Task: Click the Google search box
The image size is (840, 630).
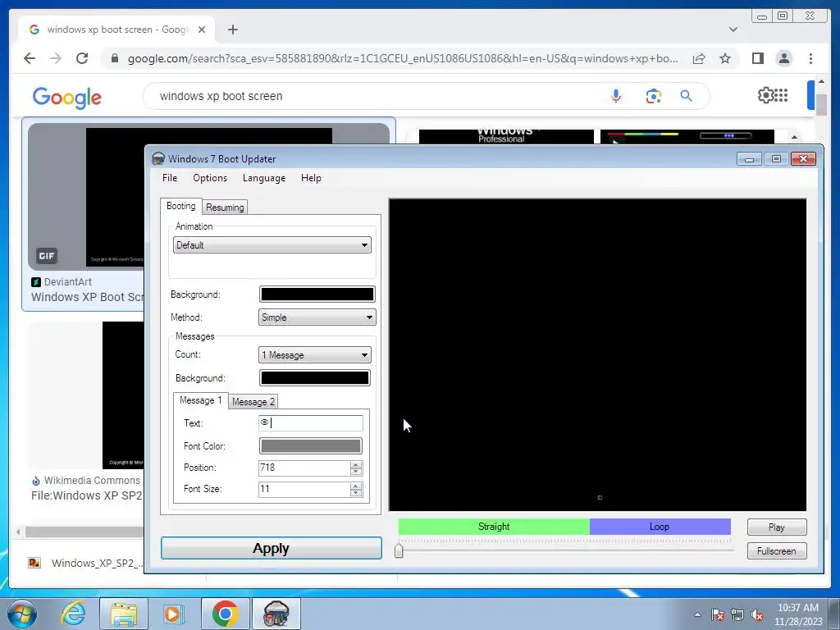Action: pos(375,96)
